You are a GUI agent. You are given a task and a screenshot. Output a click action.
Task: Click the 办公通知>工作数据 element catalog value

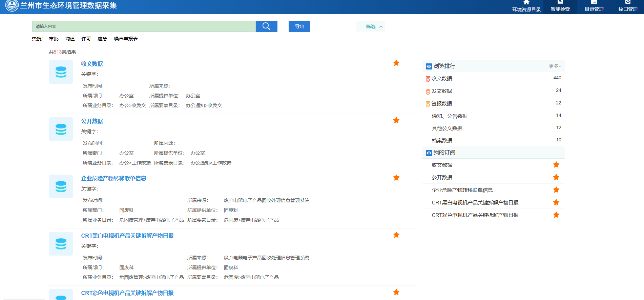click(x=211, y=163)
